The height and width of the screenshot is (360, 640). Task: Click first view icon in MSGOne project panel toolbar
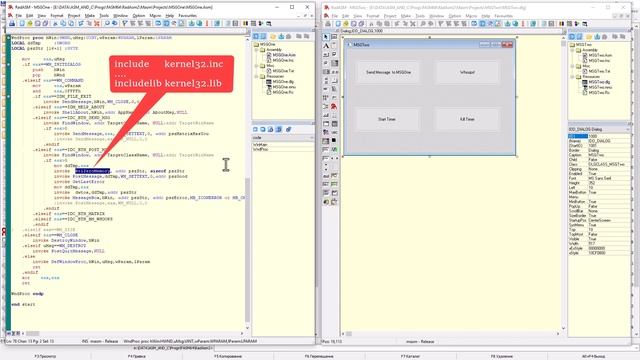(256, 37)
